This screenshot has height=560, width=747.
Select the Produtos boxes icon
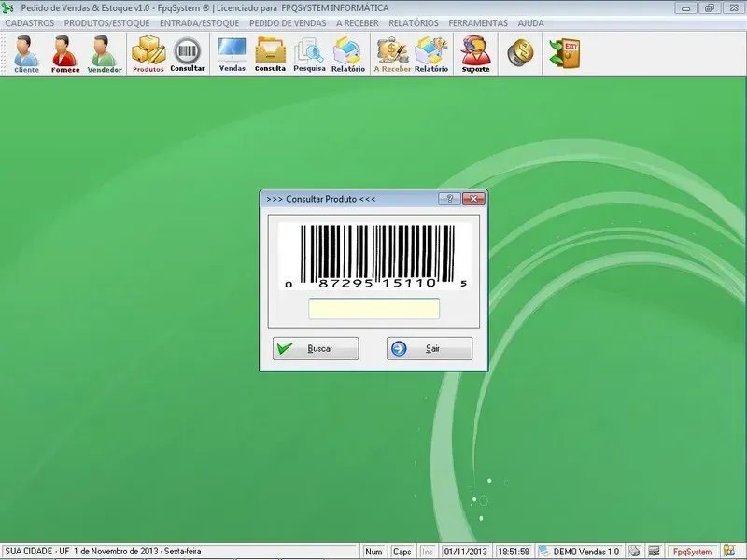148,54
